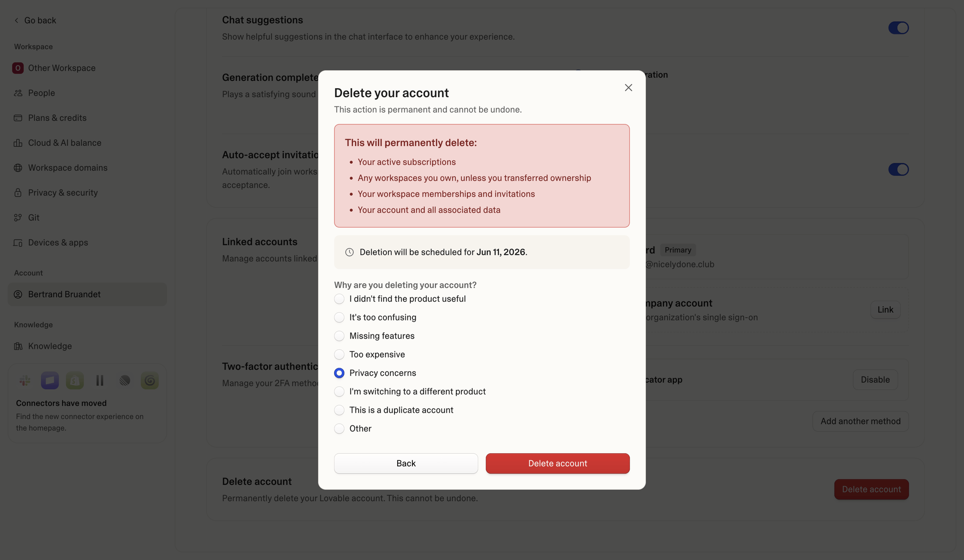964x560 pixels.
Task: Toggle the Chat suggestions switch
Action: pyautogui.click(x=898, y=28)
